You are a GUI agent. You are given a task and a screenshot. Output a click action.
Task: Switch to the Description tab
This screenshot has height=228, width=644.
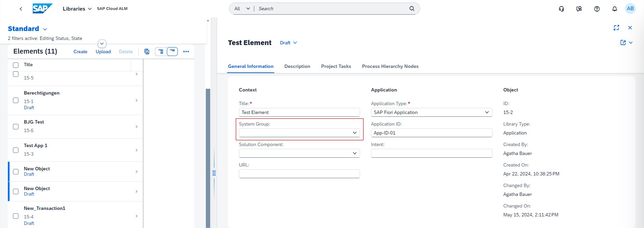pyautogui.click(x=297, y=66)
